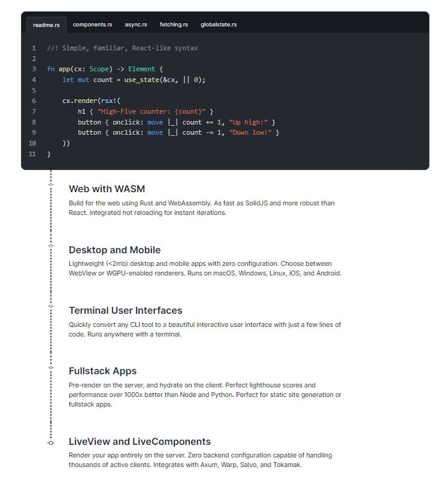
Task: Open the LiveView and LiveComponents heading
Action: coord(140,441)
